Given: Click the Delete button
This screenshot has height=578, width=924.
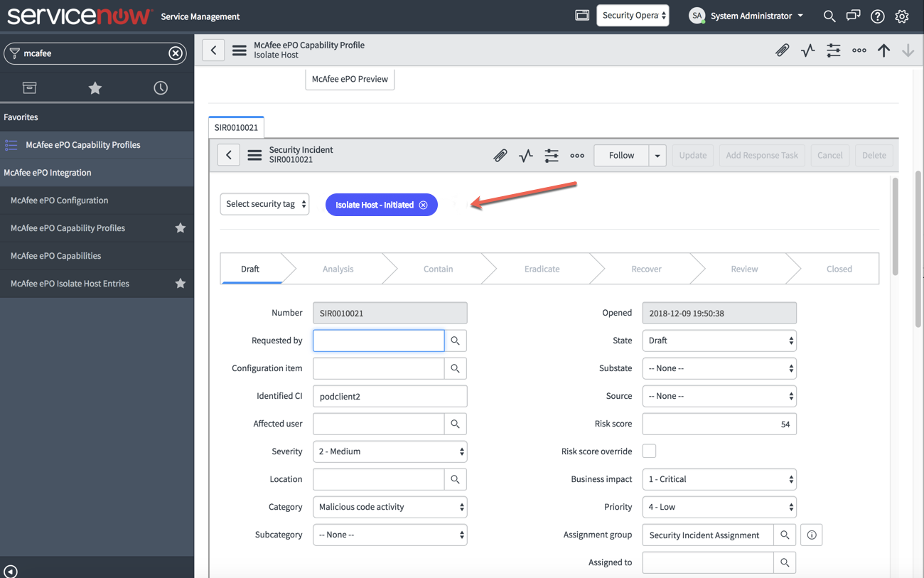Looking at the screenshot, I should click(x=874, y=155).
